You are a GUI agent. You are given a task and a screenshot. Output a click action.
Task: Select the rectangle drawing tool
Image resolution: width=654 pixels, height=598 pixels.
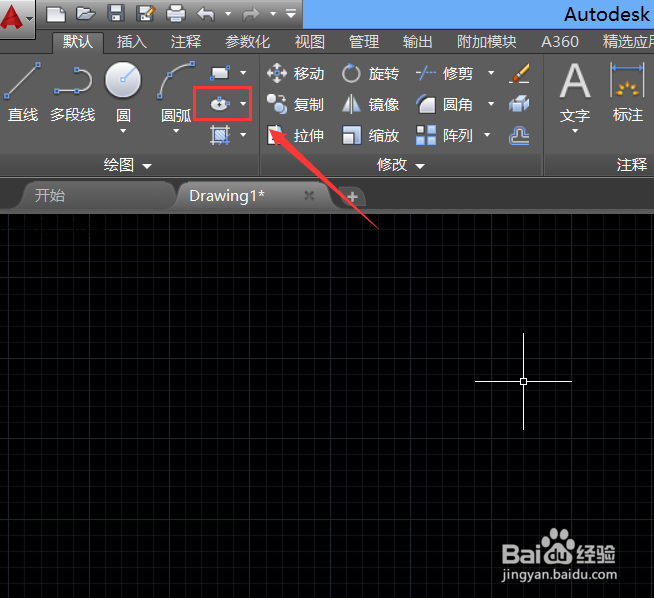click(220, 73)
